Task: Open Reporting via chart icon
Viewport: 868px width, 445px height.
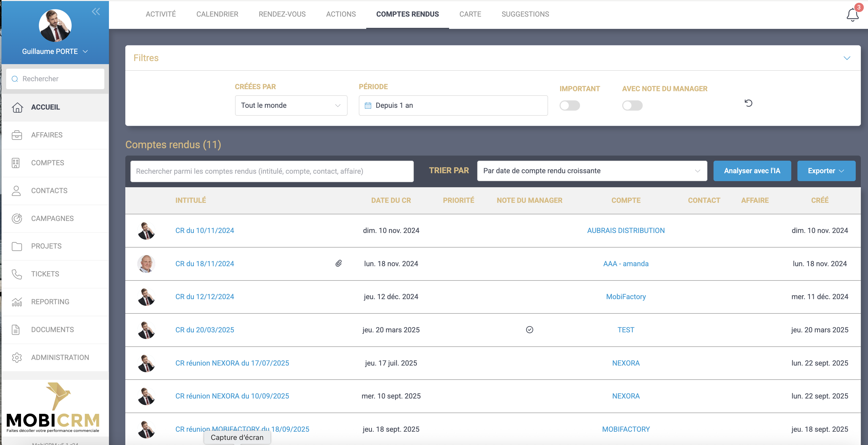Action: (17, 302)
